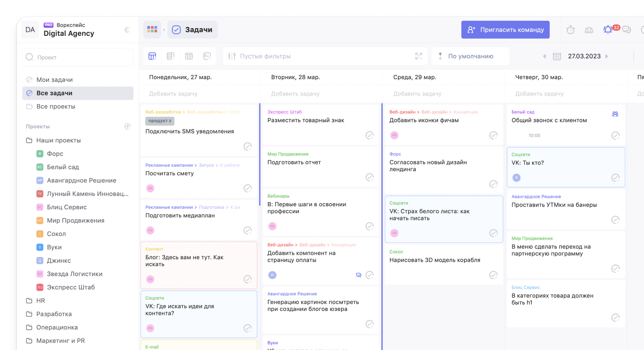Screen dimensions: 644x350
Task: Open the colorful apps grid icon
Action: point(152,30)
